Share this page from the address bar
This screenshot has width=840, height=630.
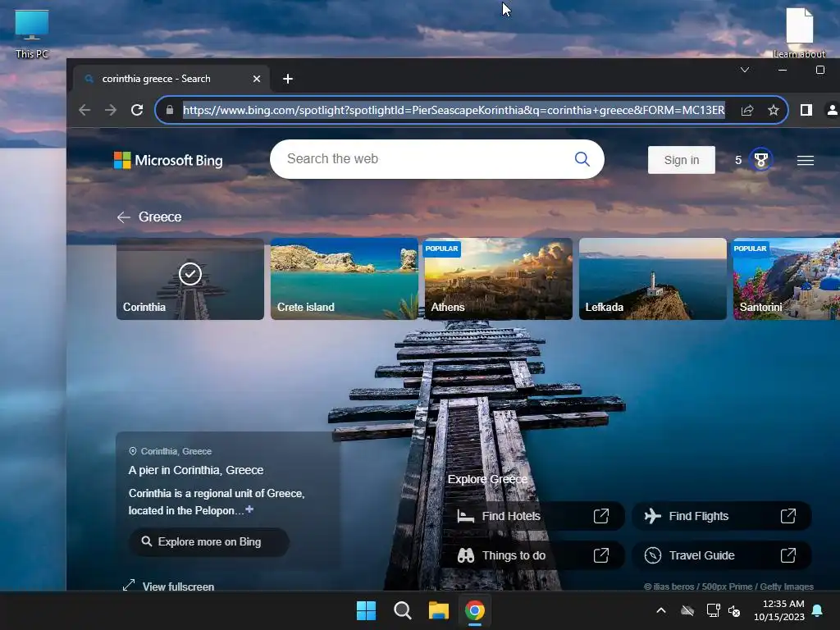click(747, 110)
